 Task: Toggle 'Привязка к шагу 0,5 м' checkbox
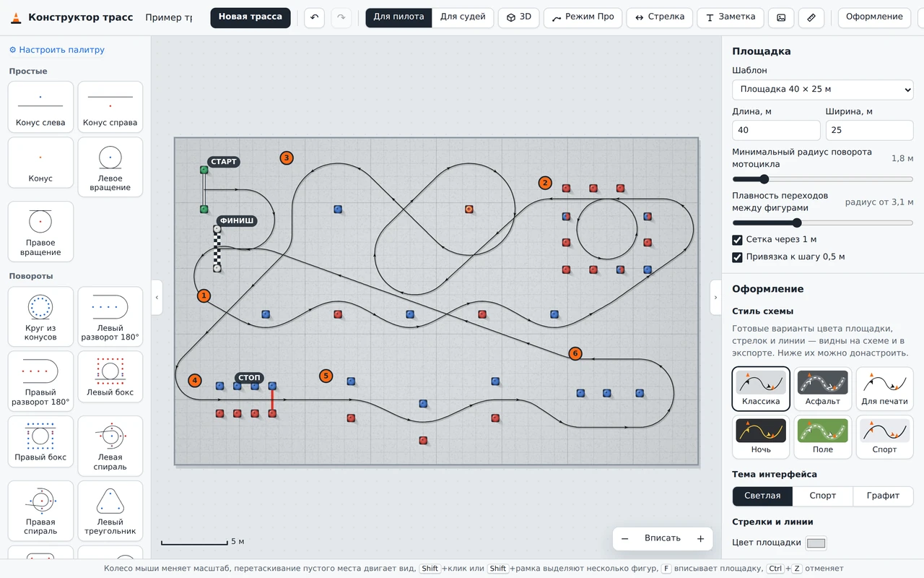(737, 257)
